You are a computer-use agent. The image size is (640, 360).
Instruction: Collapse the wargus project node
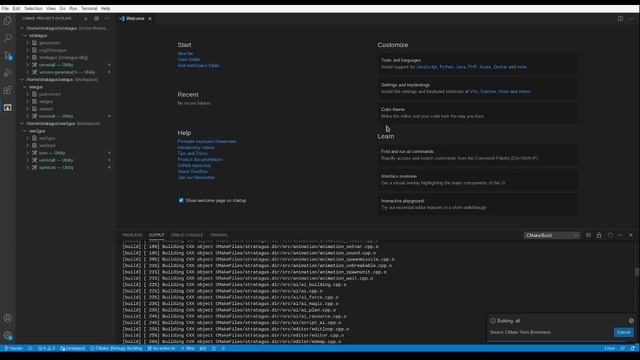coord(24,87)
